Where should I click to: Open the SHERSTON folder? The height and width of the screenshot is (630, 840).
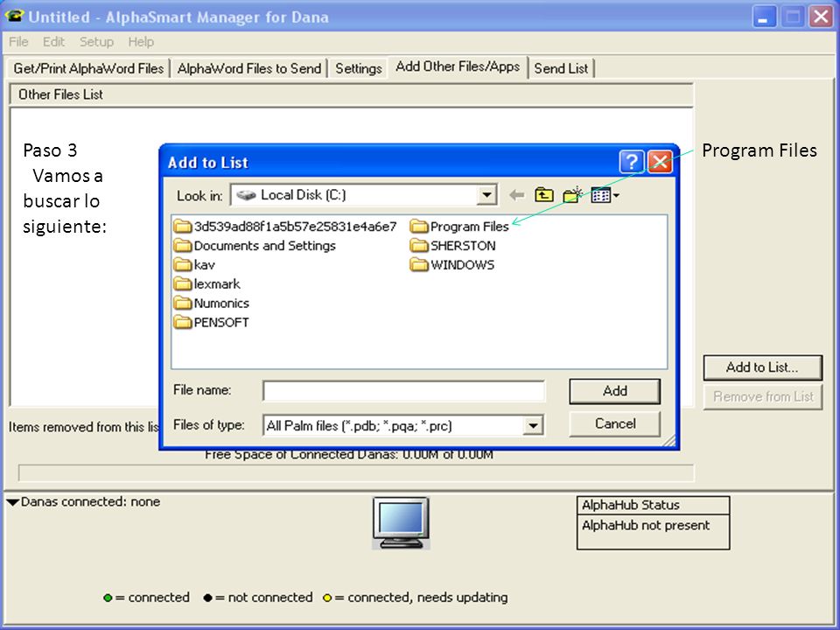click(x=452, y=246)
